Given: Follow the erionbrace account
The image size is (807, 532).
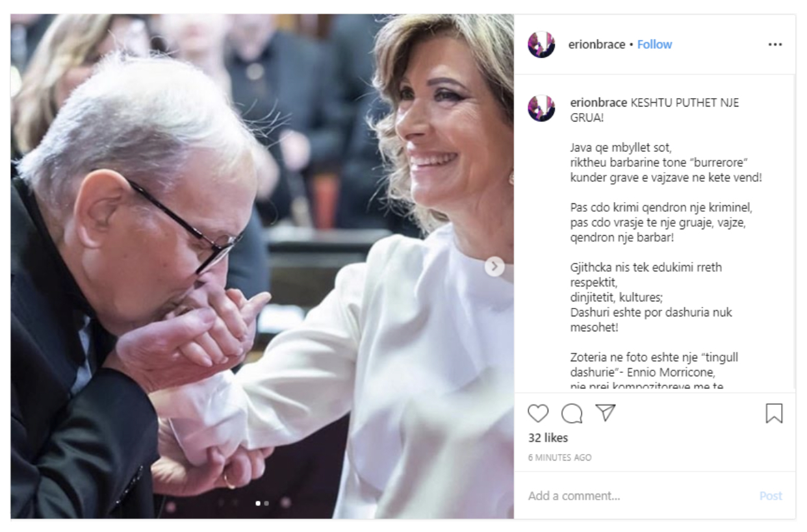Looking at the screenshot, I should click(x=654, y=44).
